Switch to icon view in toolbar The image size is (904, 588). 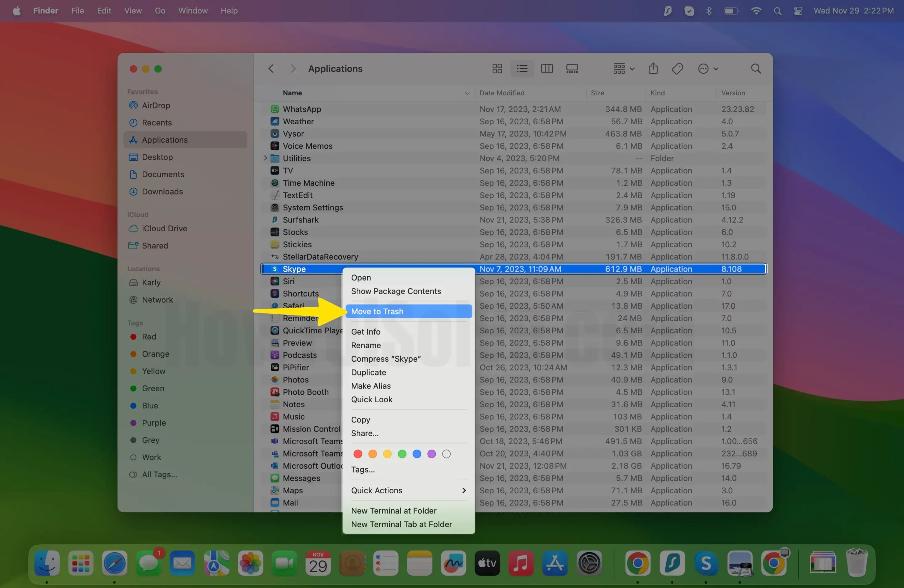click(497, 69)
